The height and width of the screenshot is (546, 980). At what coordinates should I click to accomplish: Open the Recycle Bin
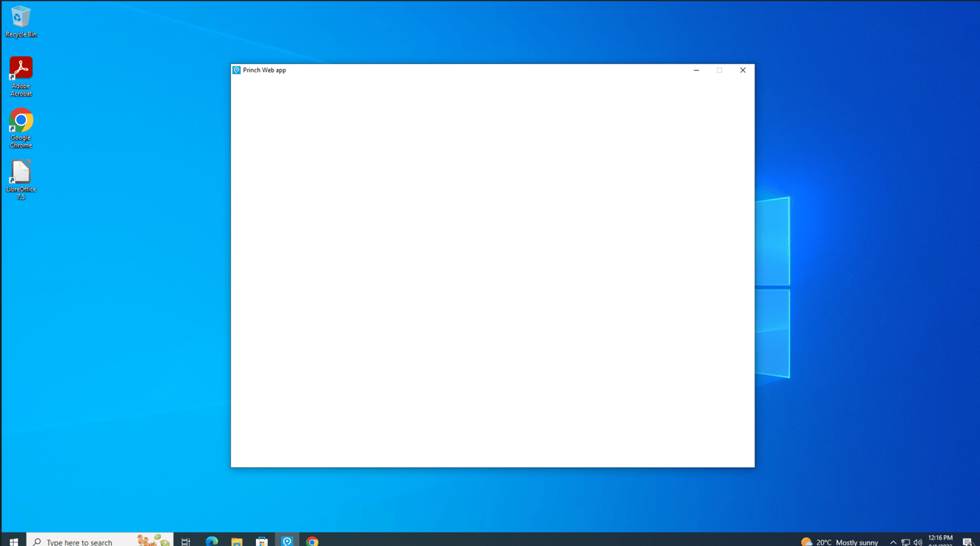[x=21, y=16]
